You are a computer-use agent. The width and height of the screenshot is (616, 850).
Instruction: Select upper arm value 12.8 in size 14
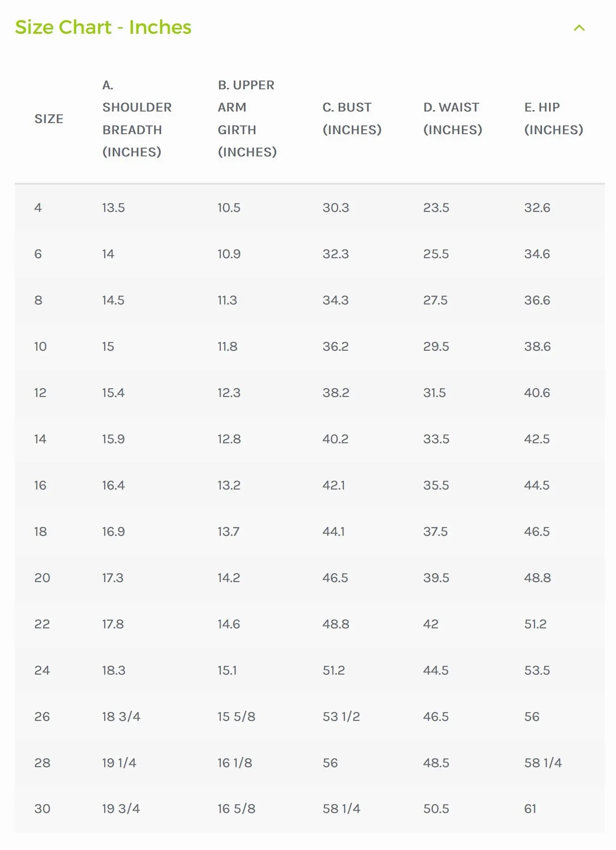229,439
